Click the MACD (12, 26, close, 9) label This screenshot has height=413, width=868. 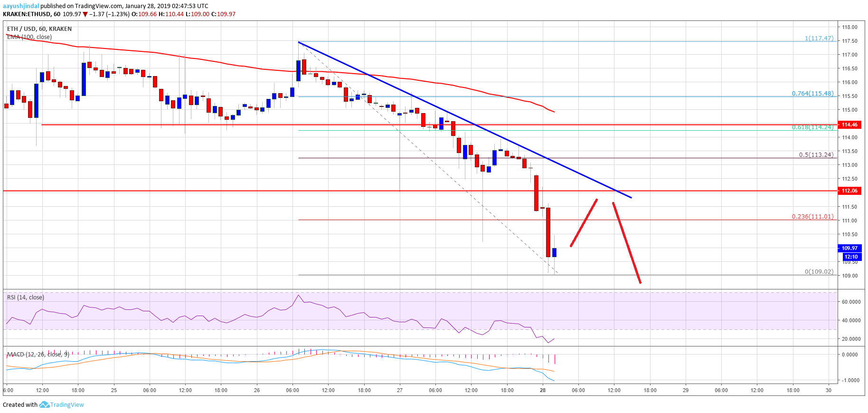click(38, 355)
